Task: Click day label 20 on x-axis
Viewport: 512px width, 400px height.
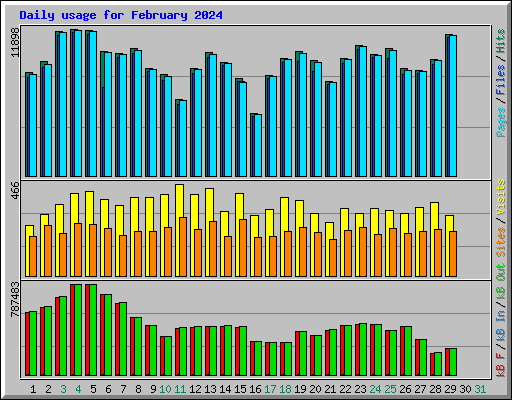Action: click(315, 389)
